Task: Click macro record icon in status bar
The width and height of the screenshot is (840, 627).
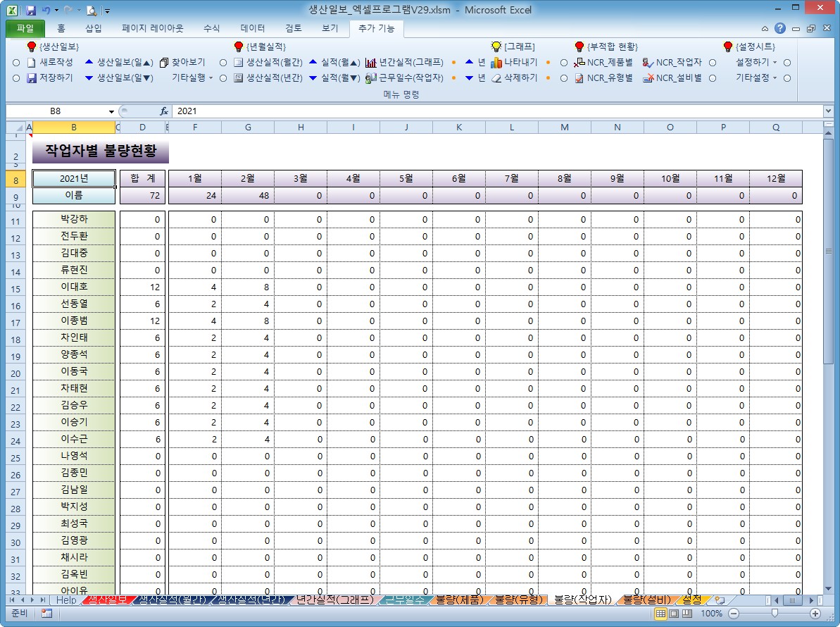Action: click(46, 614)
